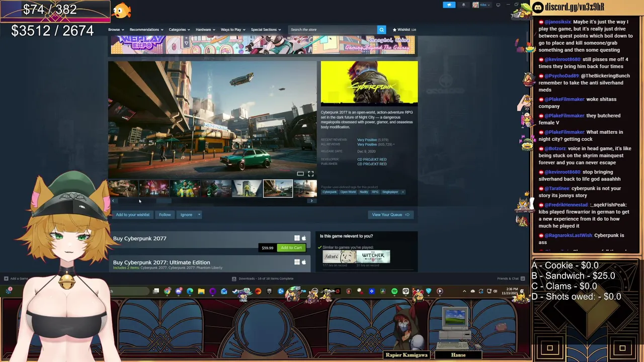Click the Ignore button
The height and width of the screenshot is (362, 644).
pyautogui.click(x=186, y=215)
